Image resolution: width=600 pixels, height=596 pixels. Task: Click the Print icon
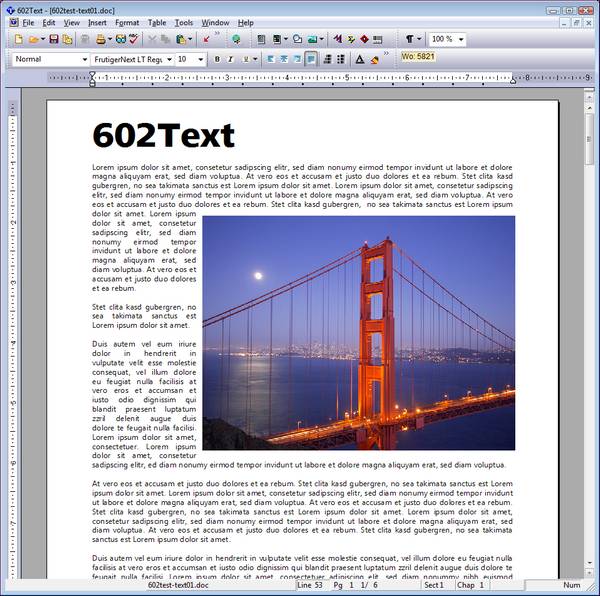[x=101, y=39]
